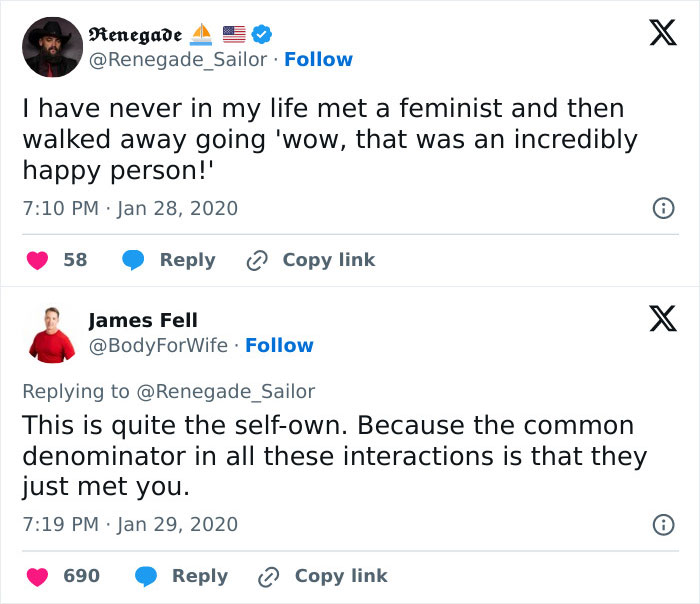Open info icon on the first tweet

click(661, 209)
